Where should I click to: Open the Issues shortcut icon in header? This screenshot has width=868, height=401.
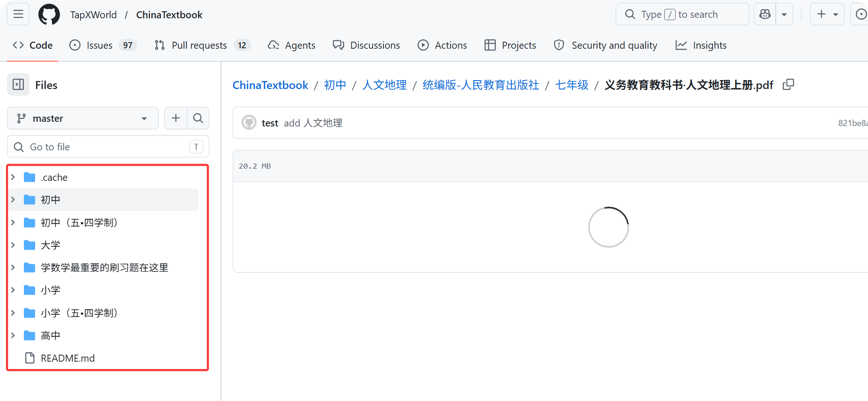point(861,14)
